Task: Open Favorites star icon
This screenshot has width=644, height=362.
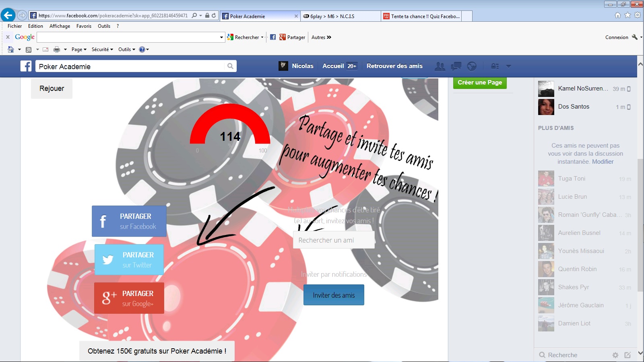Action: pyautogui.click(x=627, y=15)
